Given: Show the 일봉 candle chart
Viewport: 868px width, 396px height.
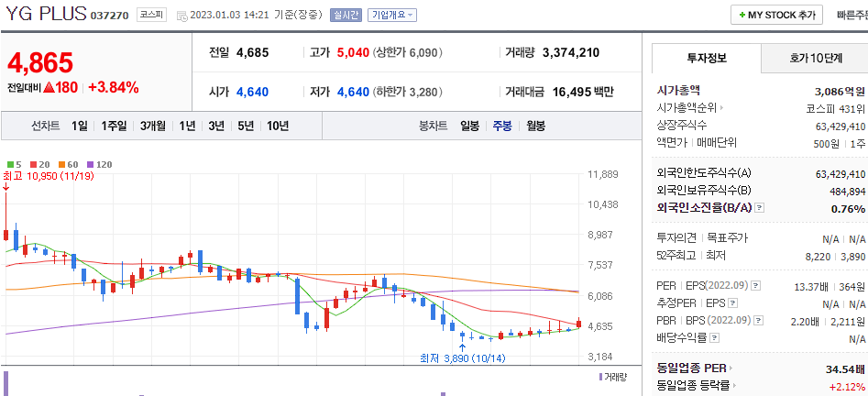Looking at the screenshot, I should point(470,126).
